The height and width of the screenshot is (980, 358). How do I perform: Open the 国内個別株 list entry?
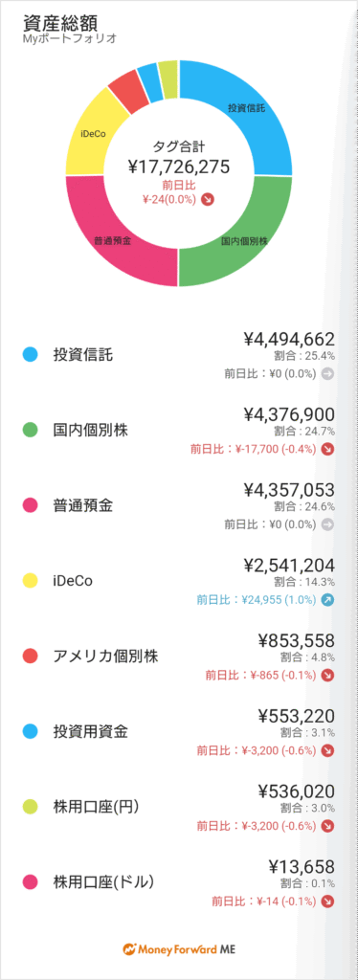tap(179, 431)
